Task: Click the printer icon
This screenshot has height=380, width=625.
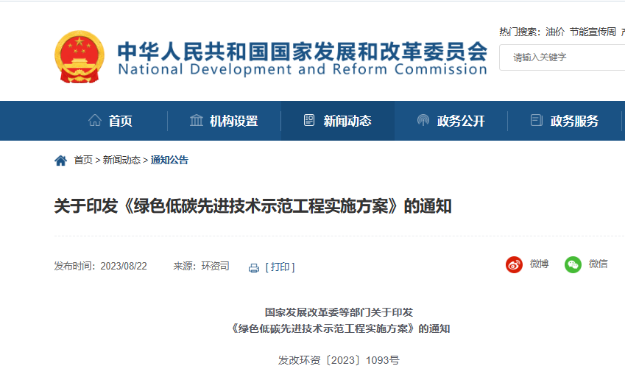Action: pos(254,268)
